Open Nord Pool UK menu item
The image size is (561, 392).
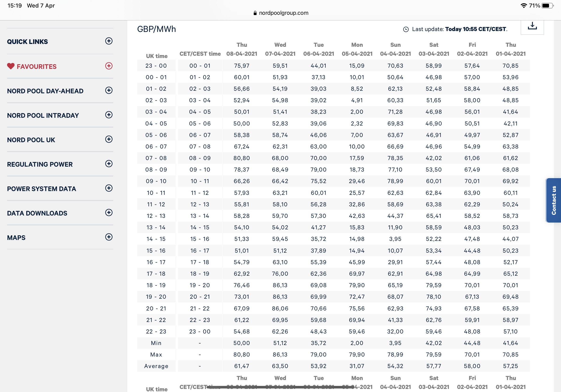point(31,140)
